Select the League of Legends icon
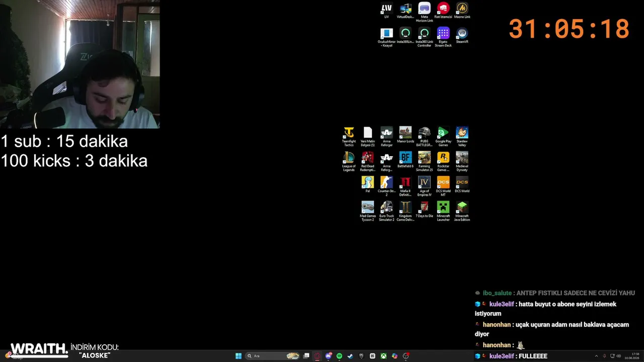The width and height of the screenshot is (644, 362). [x=349, y=161]
